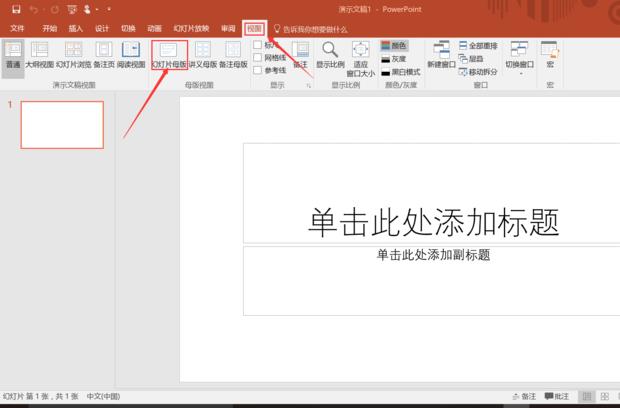
Task: Open the 幻灯片母版 (Slide Master) view
Action: point(169,53)
